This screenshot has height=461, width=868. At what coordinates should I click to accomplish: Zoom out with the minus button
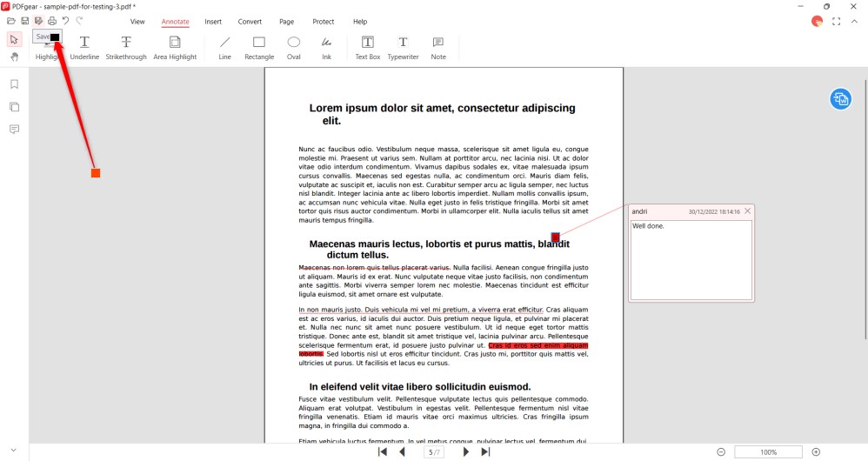(x=721, y=452)
